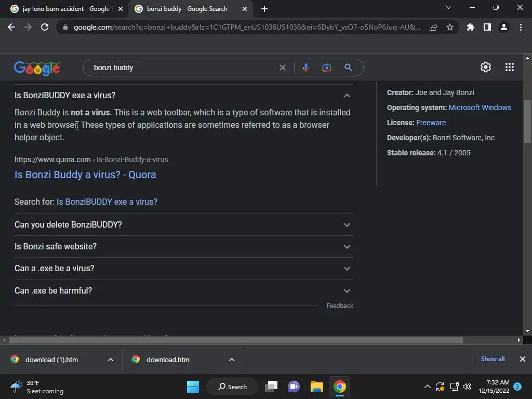Open the Chat app on taskbar
This screenshot has height=399, width=532.
pyautogui.click(x=294, y=387)
